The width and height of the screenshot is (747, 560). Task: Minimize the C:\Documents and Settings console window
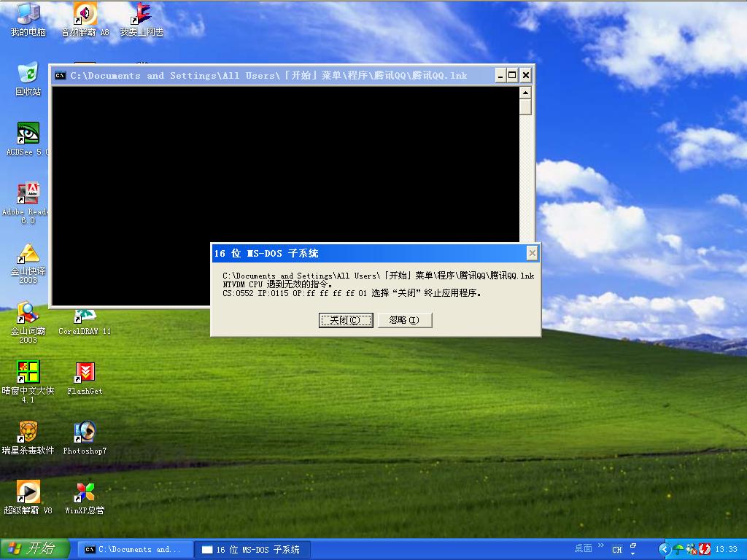pyautogui.click(x=500, y=75)
